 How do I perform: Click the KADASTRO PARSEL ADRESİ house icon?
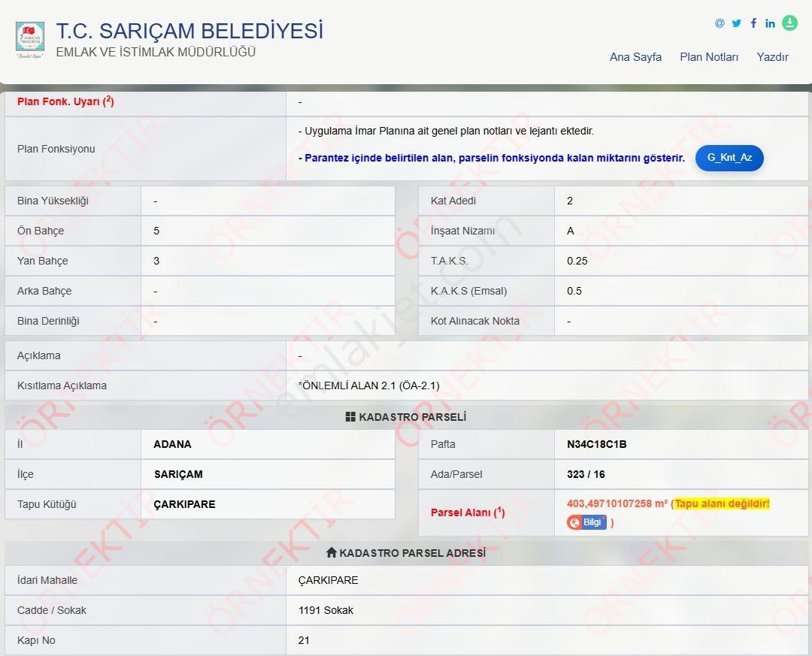(x=332, y=552)
